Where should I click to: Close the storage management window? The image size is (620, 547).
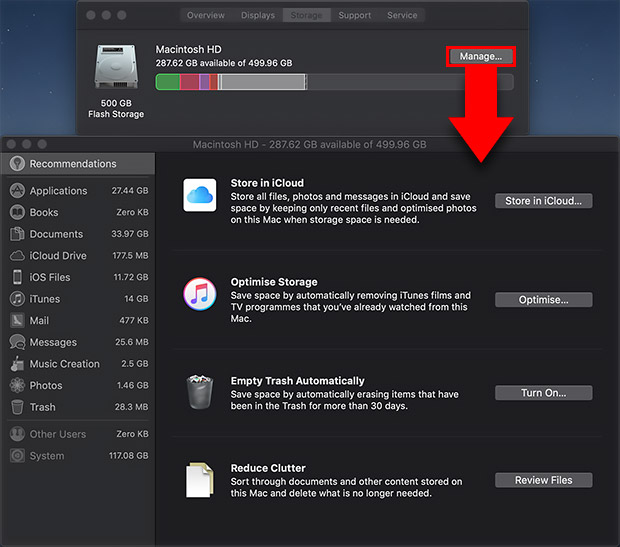click(11, 144)
